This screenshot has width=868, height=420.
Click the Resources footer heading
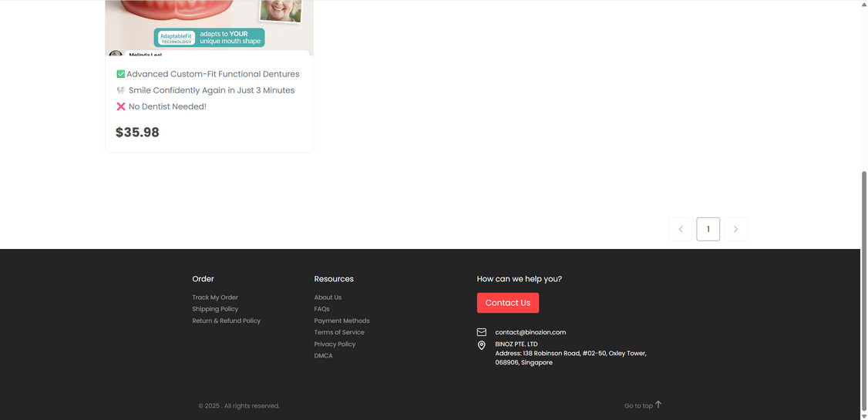(x=334, y=279)
